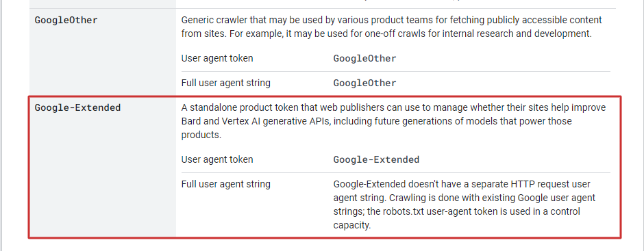Click the word 'capacity.' at the bottom
This screenshot has width=644, height=251.
352,226
